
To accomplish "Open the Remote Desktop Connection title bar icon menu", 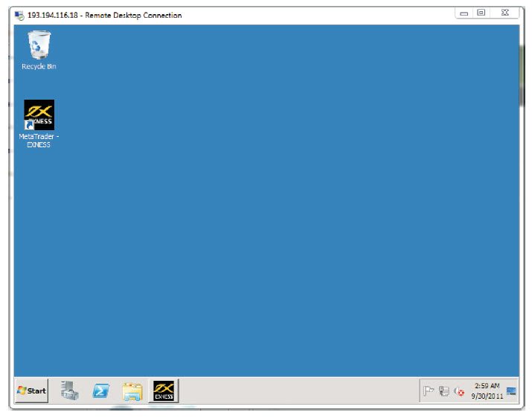I will click(x=19, y=15).
